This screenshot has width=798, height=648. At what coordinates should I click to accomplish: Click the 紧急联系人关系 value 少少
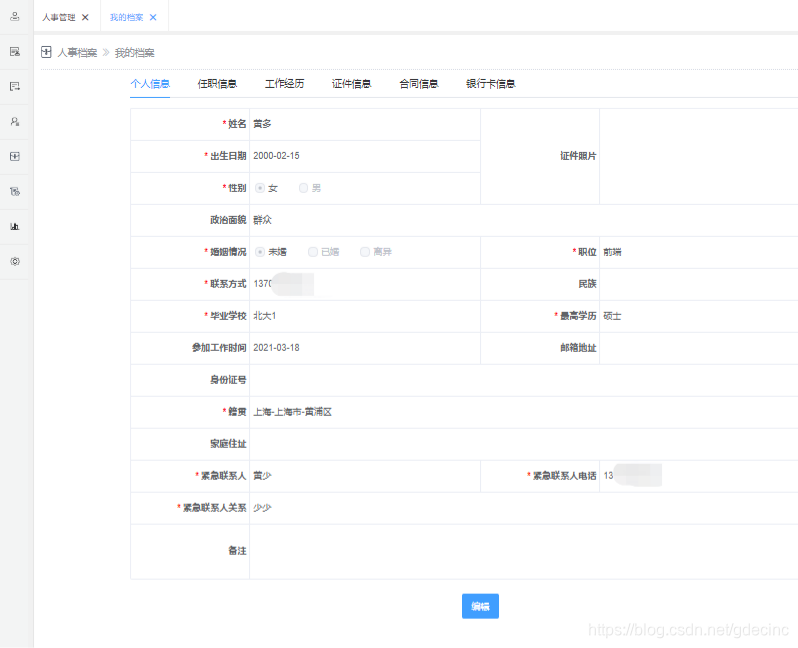[x=263, y=508]
